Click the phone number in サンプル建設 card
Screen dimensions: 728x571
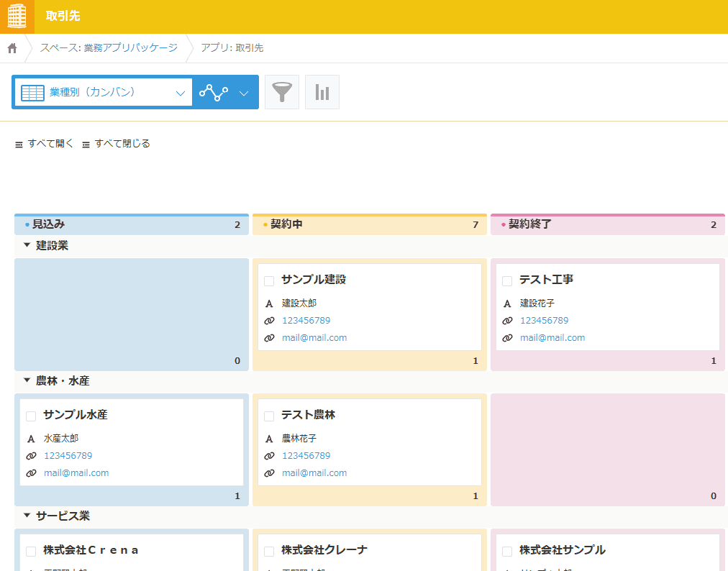pos(306,320)
